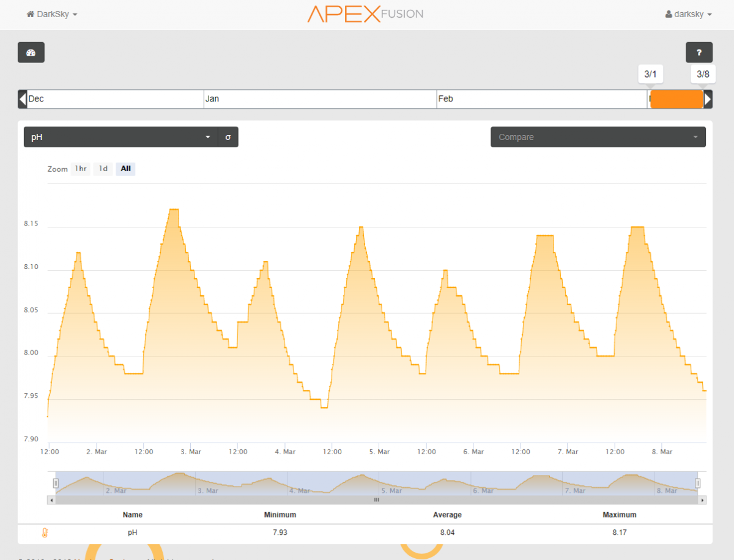Click the pH name in table row
The height and width of the screenshot is (560, 734).
(x=133, y=532)
